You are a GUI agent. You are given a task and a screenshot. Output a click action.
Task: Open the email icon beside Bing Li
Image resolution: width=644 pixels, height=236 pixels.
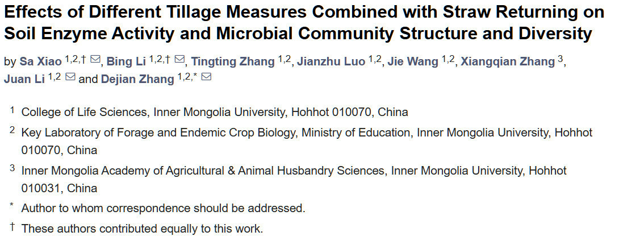point(179,60)
